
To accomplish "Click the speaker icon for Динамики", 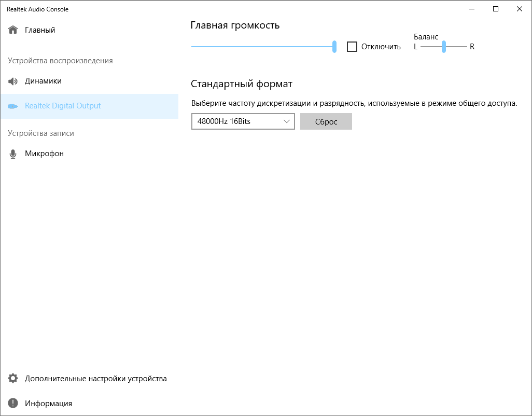I will coord(13,81).
